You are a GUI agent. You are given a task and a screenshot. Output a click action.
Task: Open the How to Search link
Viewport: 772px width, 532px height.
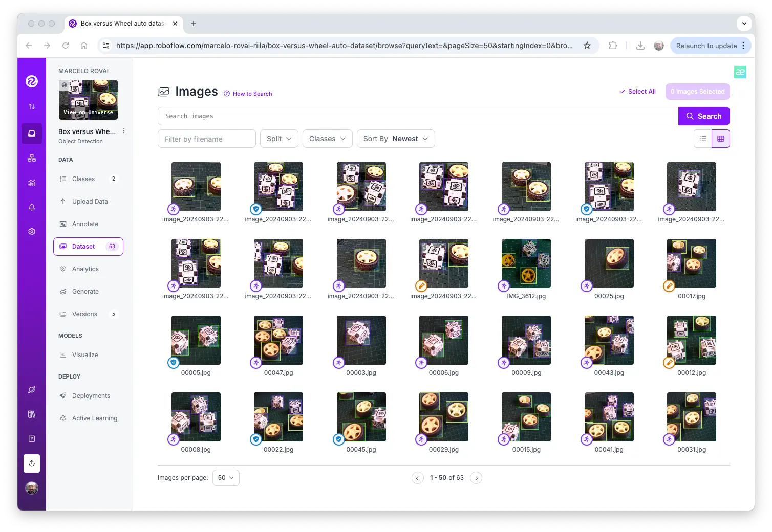(x=252, y=94)
